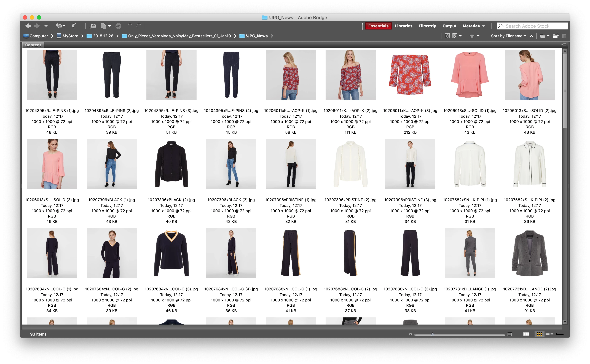Open in Camera Raw aperture icon
Viewport: 590px width, 364px height.
click(118, 26)
